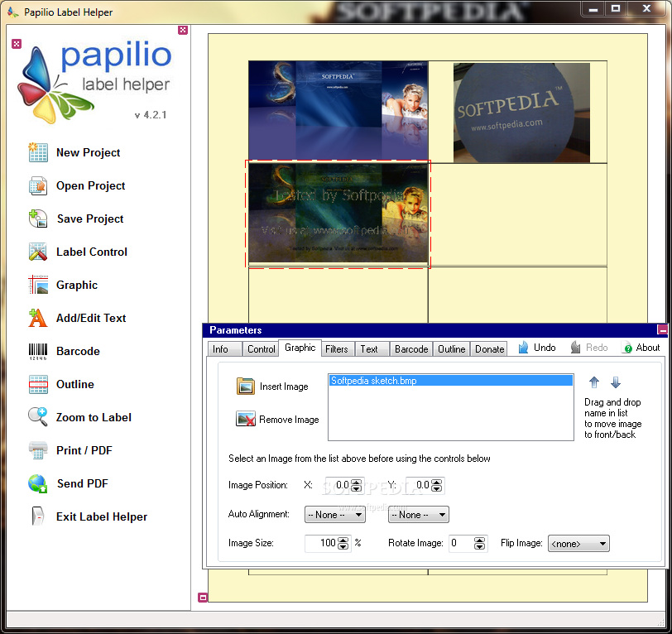Click the Exit Label Helper door icon
This screenshot has width=672, height=634.
38,516
